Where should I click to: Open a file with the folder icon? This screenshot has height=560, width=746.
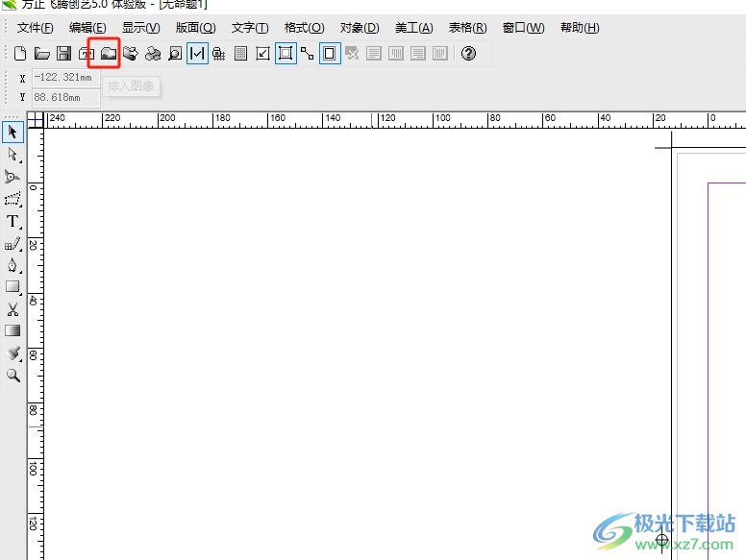pyautogui.click(x=42, y=54)
